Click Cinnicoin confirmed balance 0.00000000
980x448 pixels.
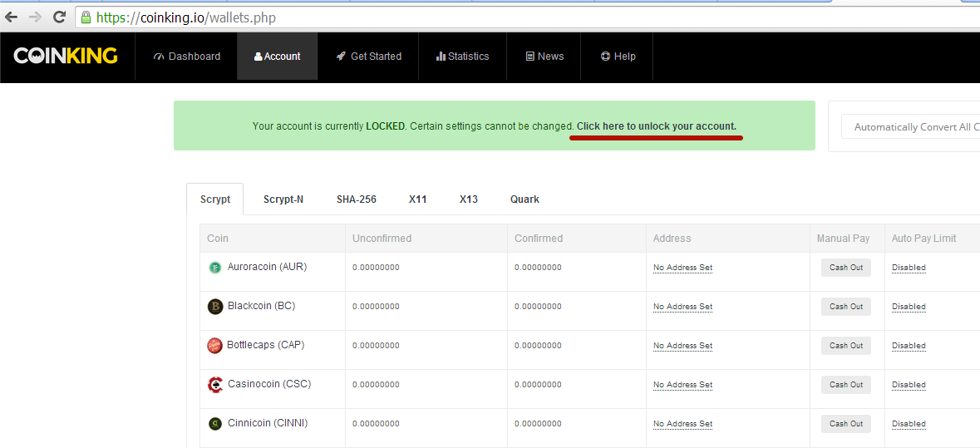tap(538, 424)
